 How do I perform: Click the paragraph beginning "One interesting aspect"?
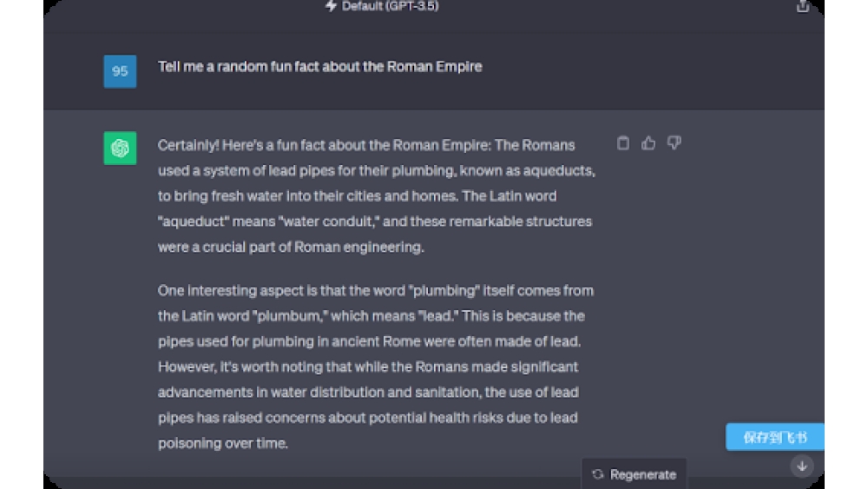tap(375, 367)
